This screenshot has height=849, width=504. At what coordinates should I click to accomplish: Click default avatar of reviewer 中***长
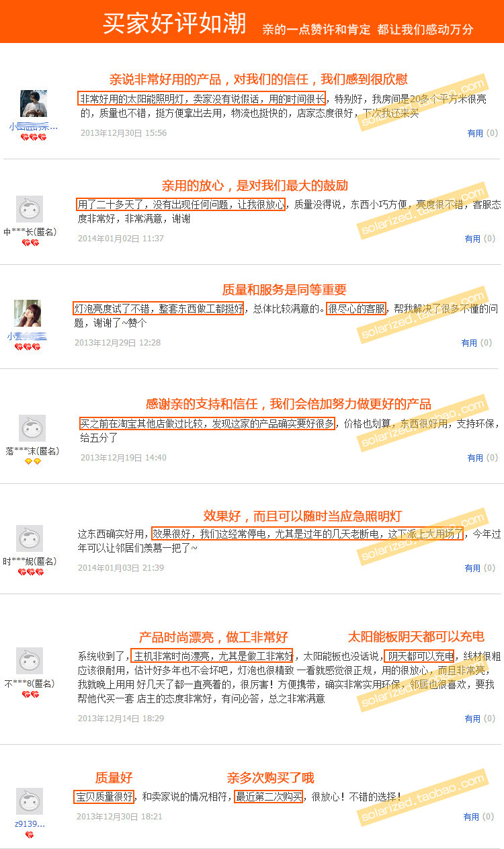point(30,209)
